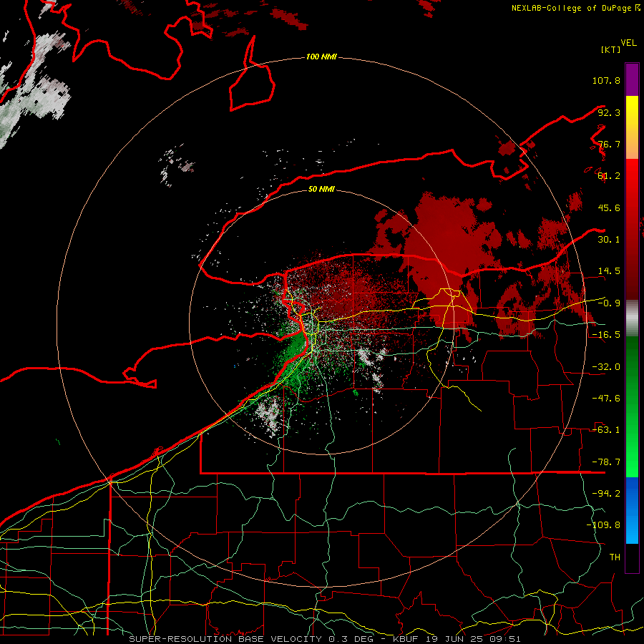Image resolution: width=644 pixels, height=644 pixels.
Task: Click the -32.0 value on velocity scale
Action: 606,367
